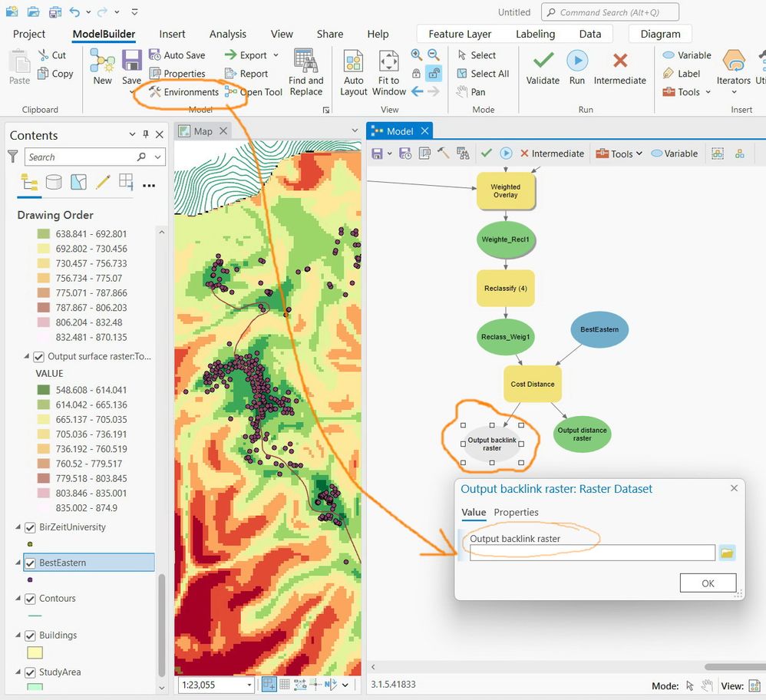The image size is (766, 700).
Task: Click Cut in Clipboard group
Action: pos(51,55)
